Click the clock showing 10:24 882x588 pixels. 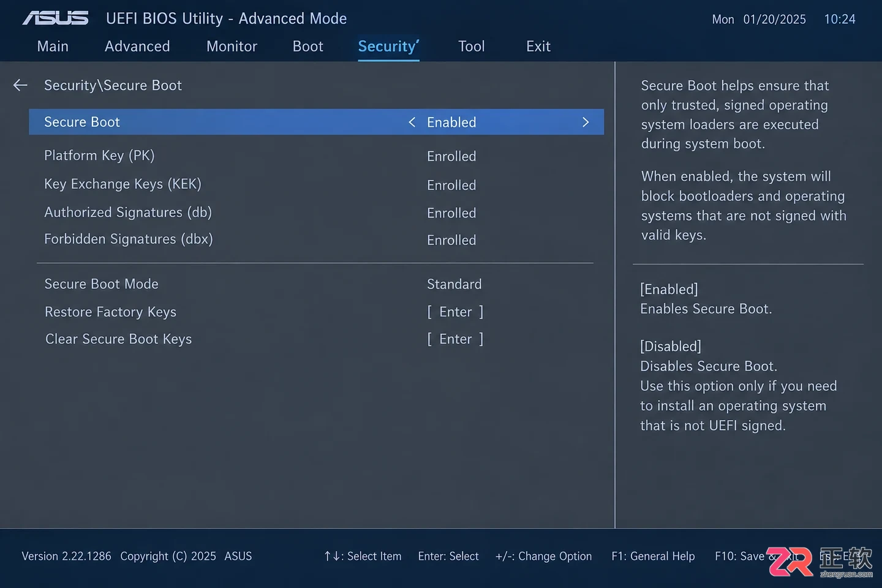tap(840, 20)
